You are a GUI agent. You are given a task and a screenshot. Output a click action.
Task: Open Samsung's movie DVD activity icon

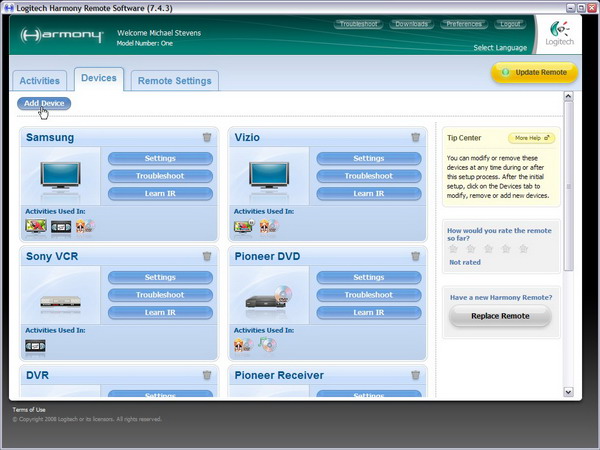(x=85, y=226)
